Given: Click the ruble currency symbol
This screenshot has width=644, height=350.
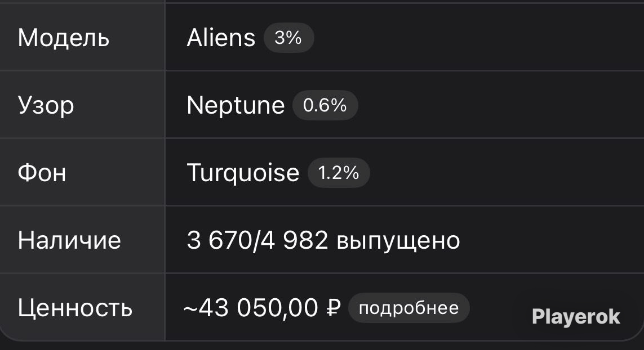Looking at the screenshot, I should coord(334,308).
